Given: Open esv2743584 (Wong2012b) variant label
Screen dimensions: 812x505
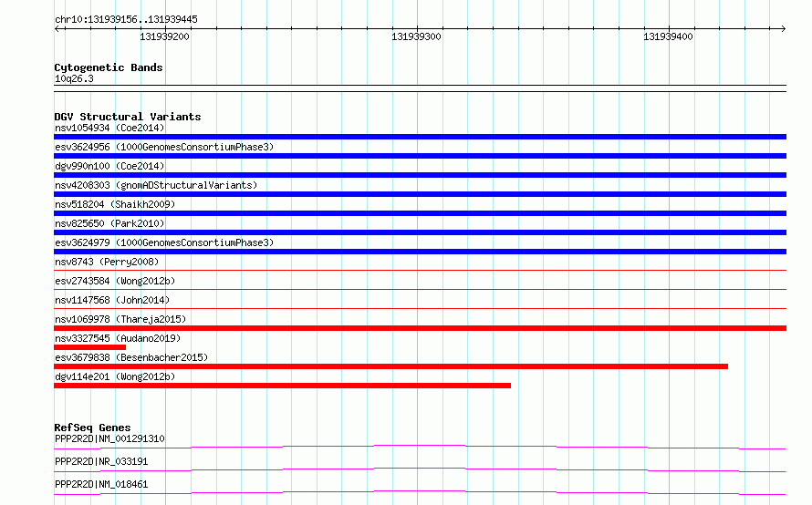Looking at the screenshot, I should [115, 281].
